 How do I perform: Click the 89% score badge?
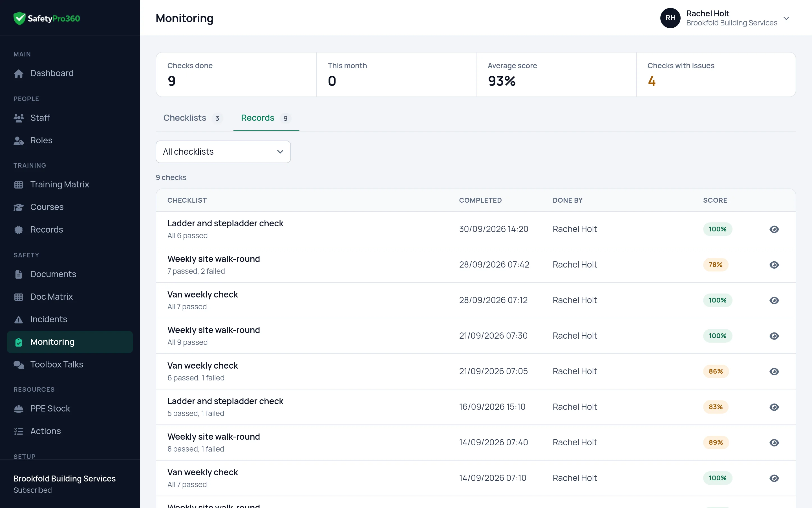(x=716, y=443)
